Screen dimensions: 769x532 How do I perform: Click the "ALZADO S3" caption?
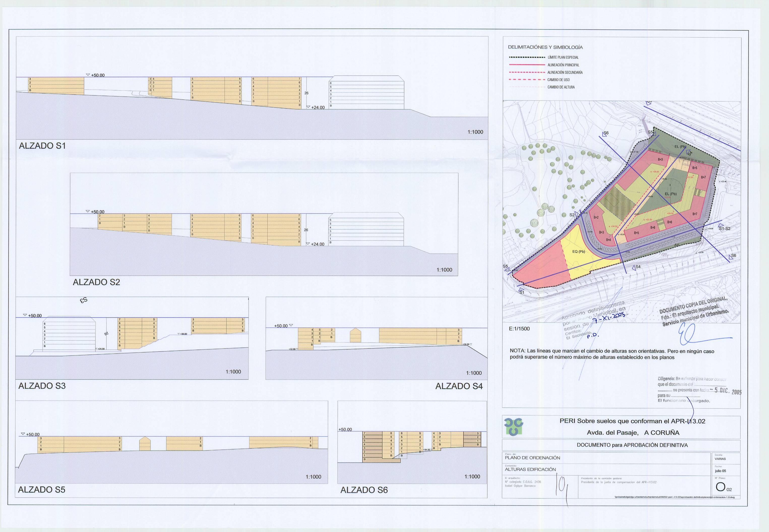[x=42, y=386]
